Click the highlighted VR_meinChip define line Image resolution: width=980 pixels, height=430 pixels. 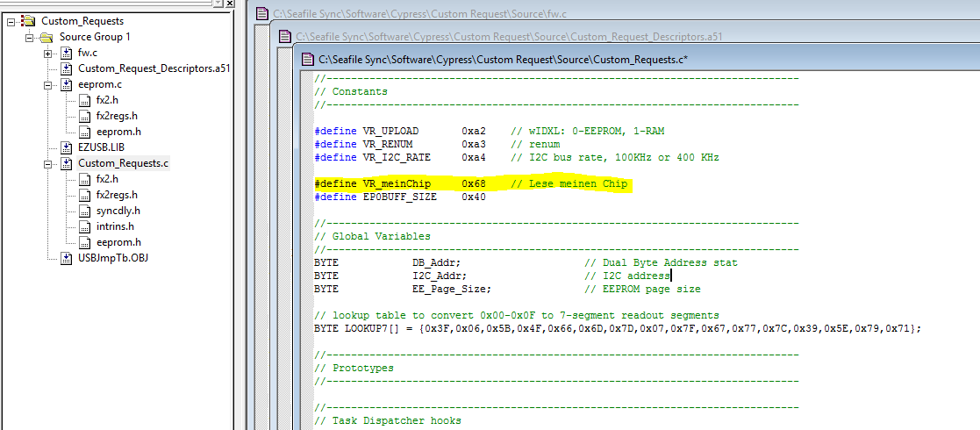(473, 183)
